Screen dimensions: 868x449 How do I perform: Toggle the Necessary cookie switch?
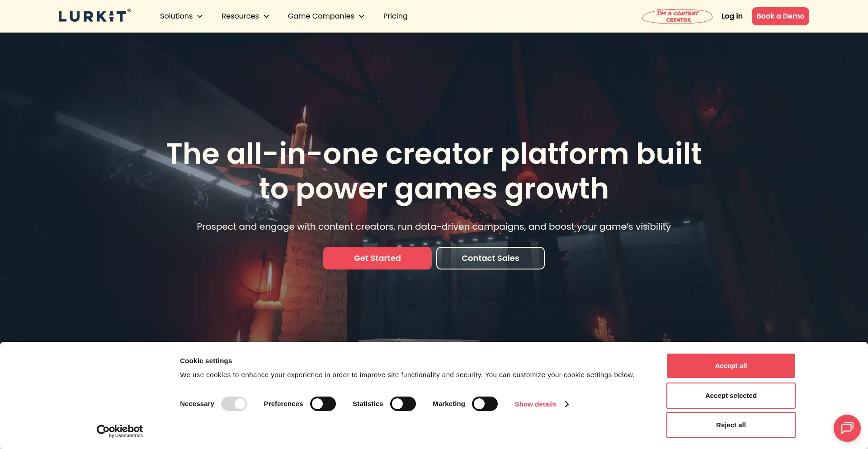click(234, 404)
